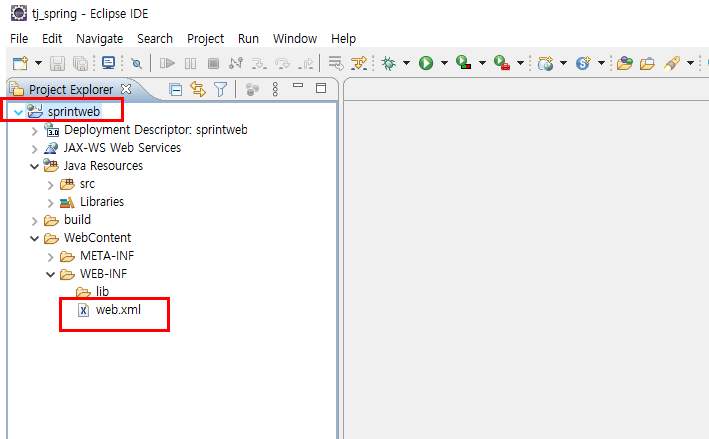Click the Disconnect debug icon
Image resolution: width=709 pixels, height=439 pixels.
pyautogui.click(x=236, y=63)
